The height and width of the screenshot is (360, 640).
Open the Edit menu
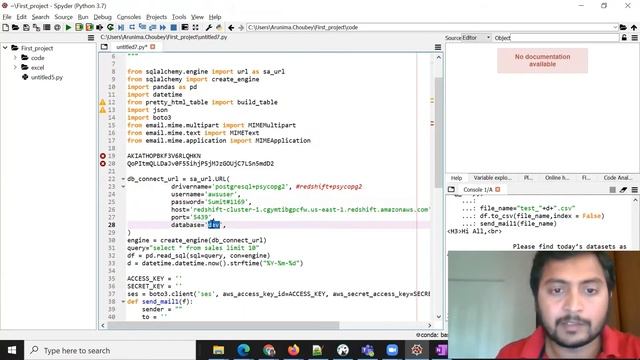coord(22,17)
